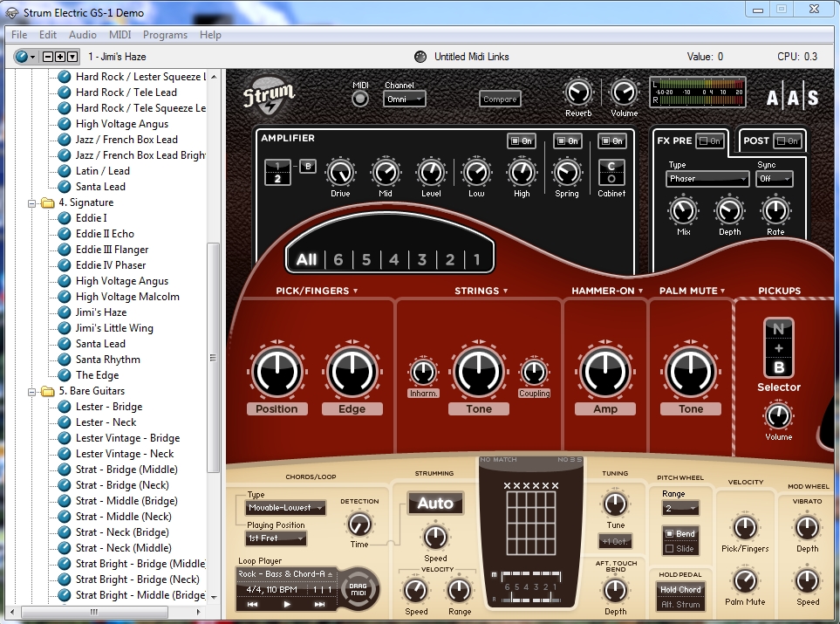Viewport: 840px width, 624px height.
Task: Open the FX Sync Off dropdown
Action: [774, 179]
